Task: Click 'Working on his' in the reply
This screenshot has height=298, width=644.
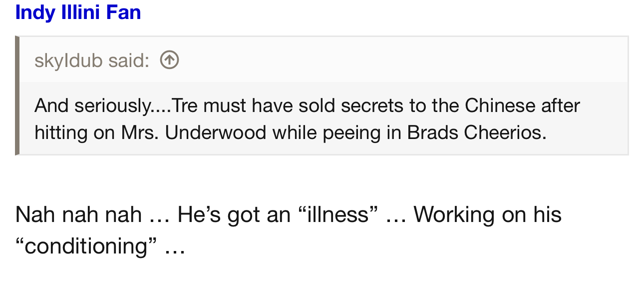Action: tap(487, 214)
